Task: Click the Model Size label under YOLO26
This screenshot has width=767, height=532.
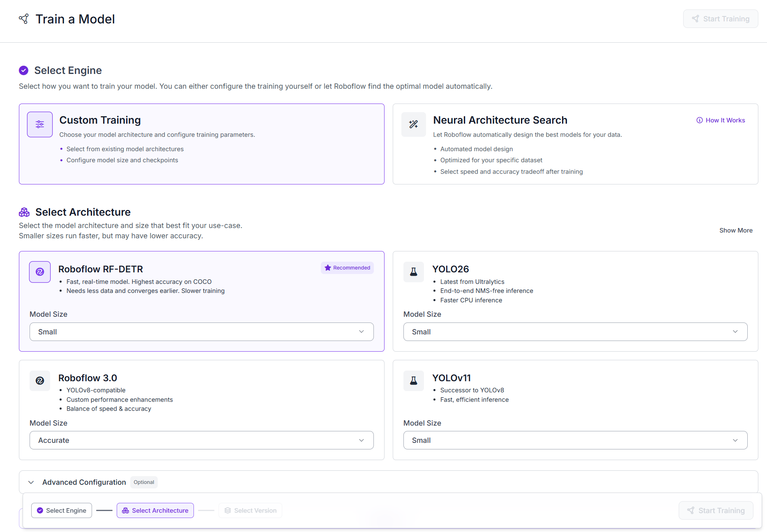Action: coord(422,314)
